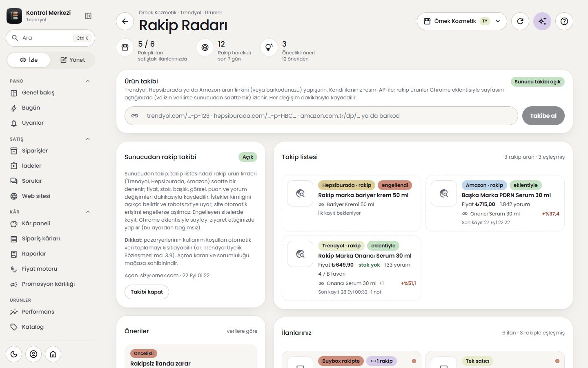
Task: Navigate to Sipariş kârları
Action: pyautogui.click(x=50, y=239)
